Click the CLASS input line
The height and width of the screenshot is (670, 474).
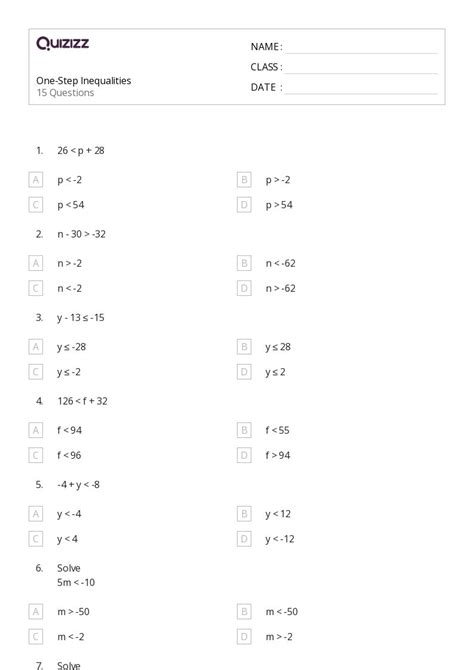[361, 67]
